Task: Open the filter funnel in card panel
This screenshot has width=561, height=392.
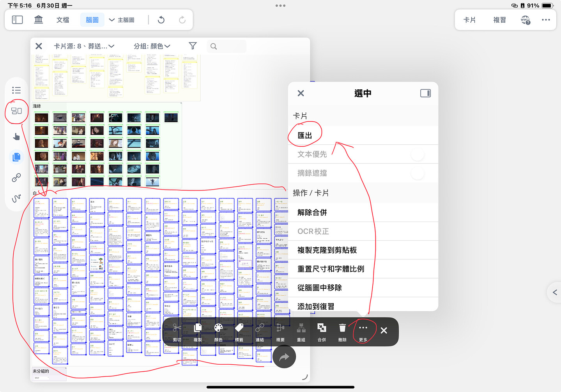Action: (x=193, y=46)
